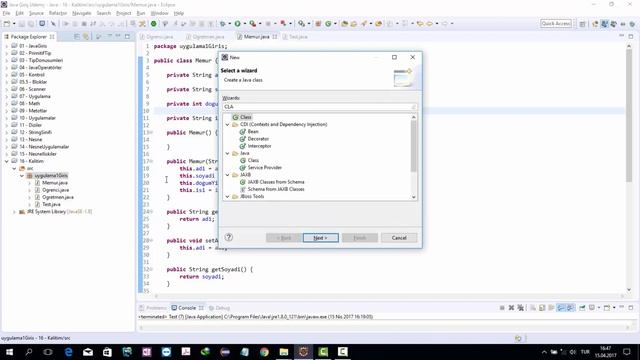Collapse the uygulama1Giris package

22,176
